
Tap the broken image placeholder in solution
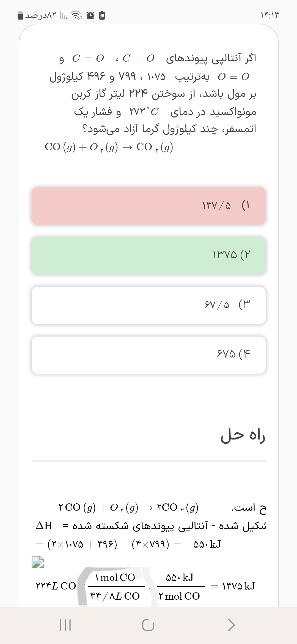click(x=38, y=562)
